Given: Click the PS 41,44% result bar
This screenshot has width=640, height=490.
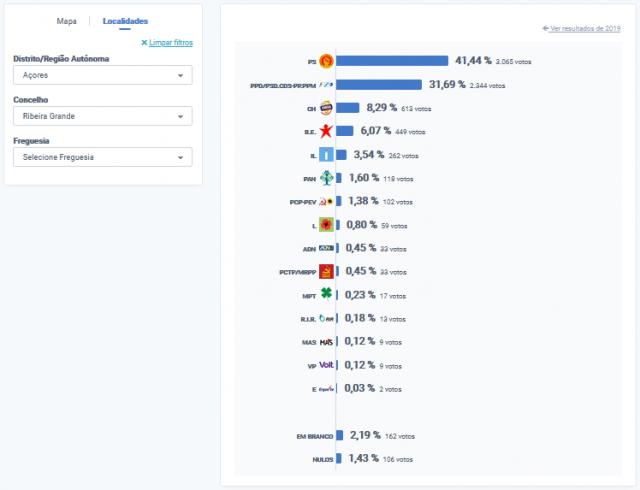Looking at the screenshot, I should coord(392,61).
